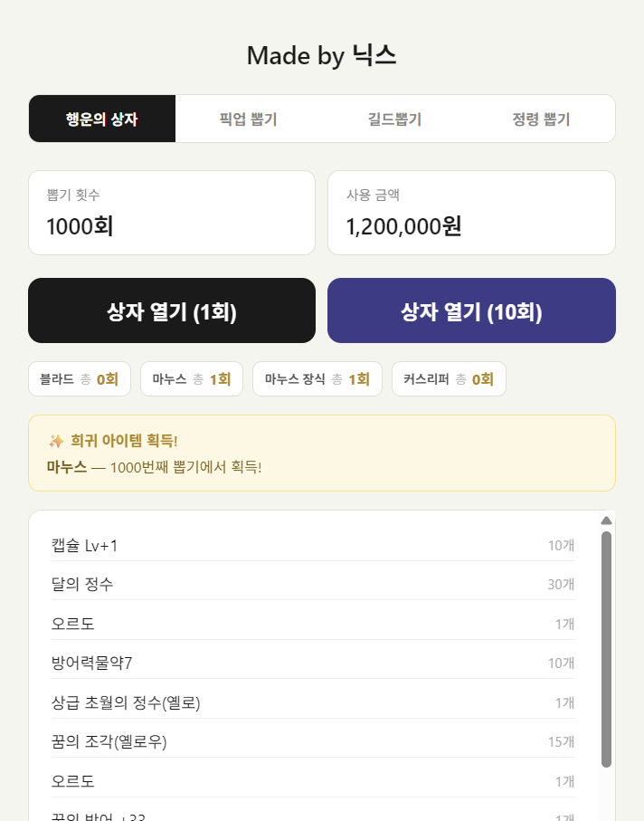644x821 pixels.
Task: Click the scrollbar up arrow in results list
Action: coord(606,520)
